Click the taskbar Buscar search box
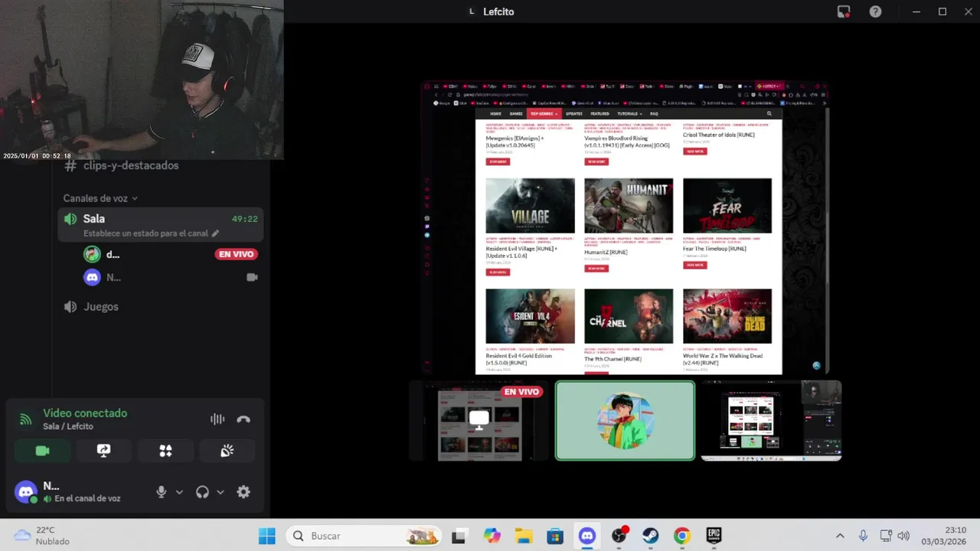980x551 pixels. click(364, 536)
